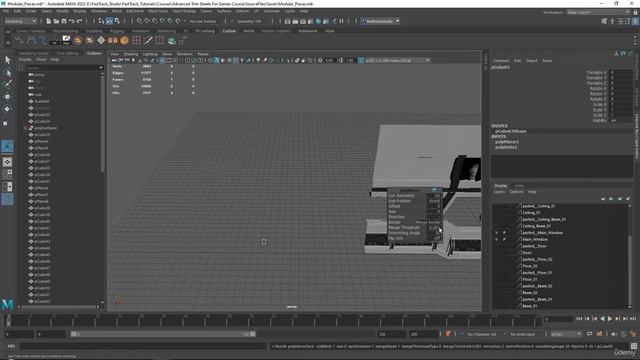
Task: Toggle the highlighted wireframe on shaded viewport icon
Action: tap(216, 60)
